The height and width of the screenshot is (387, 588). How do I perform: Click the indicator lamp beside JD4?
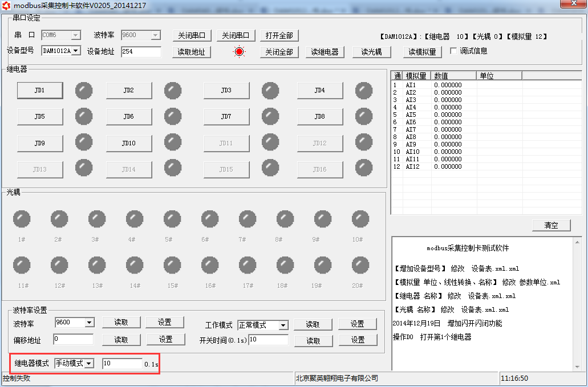tap(364, 90)
